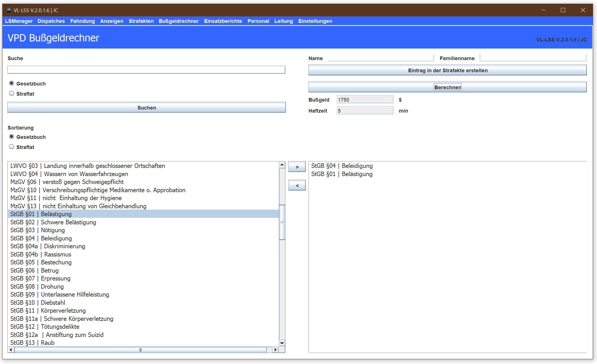Click the remove-from-selection arrow button (<)

point(297,185)
